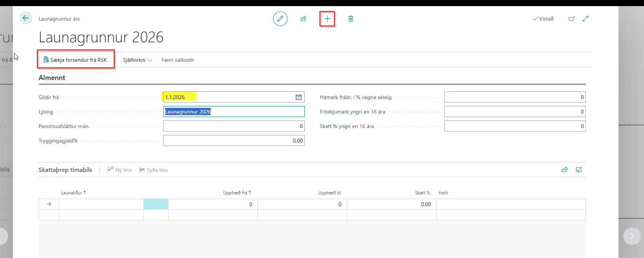Click share icon in Skattaþrep tímabils section

pyautogui.click(x=565, y=170)
